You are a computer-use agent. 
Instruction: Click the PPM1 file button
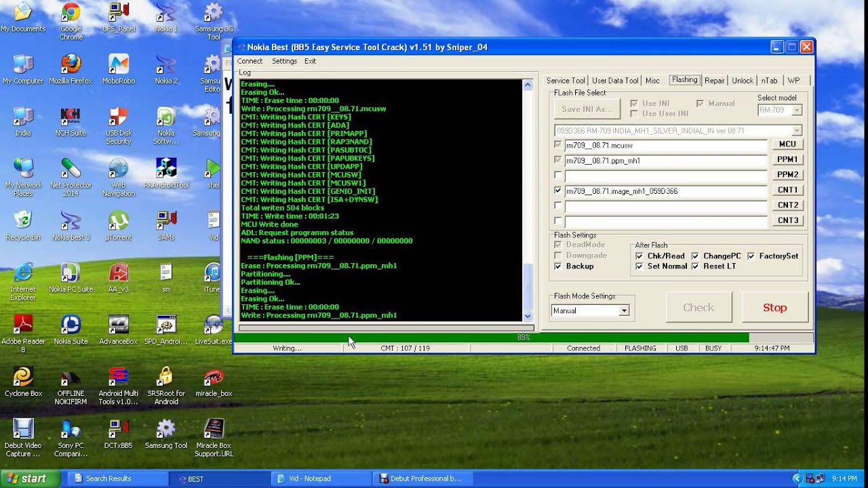(x=787, y=160)
